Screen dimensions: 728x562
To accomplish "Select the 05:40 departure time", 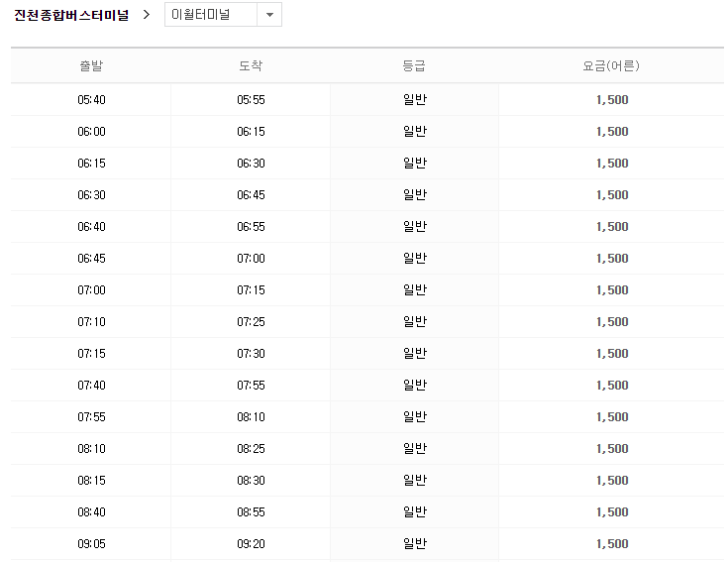I will 91,100.
